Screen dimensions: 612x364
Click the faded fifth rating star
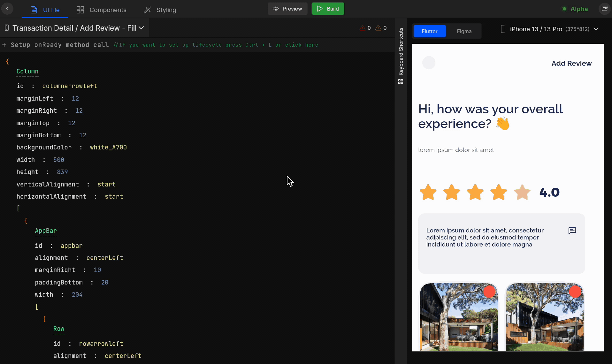click(522, 192)
